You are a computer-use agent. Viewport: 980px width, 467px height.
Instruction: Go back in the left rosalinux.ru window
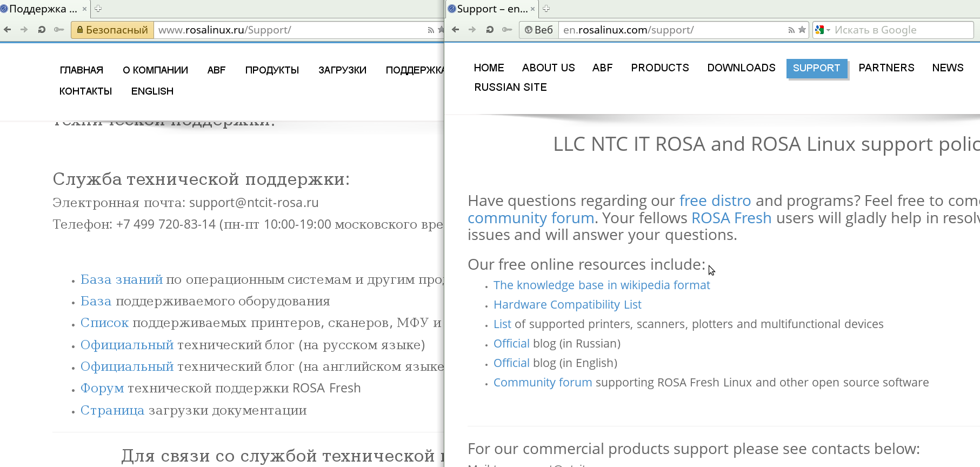pos(8,30)
